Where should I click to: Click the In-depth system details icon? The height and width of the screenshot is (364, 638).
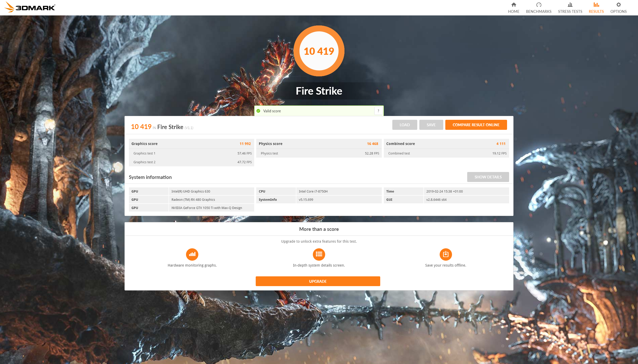pyautogui.click(x=319, y=254)
